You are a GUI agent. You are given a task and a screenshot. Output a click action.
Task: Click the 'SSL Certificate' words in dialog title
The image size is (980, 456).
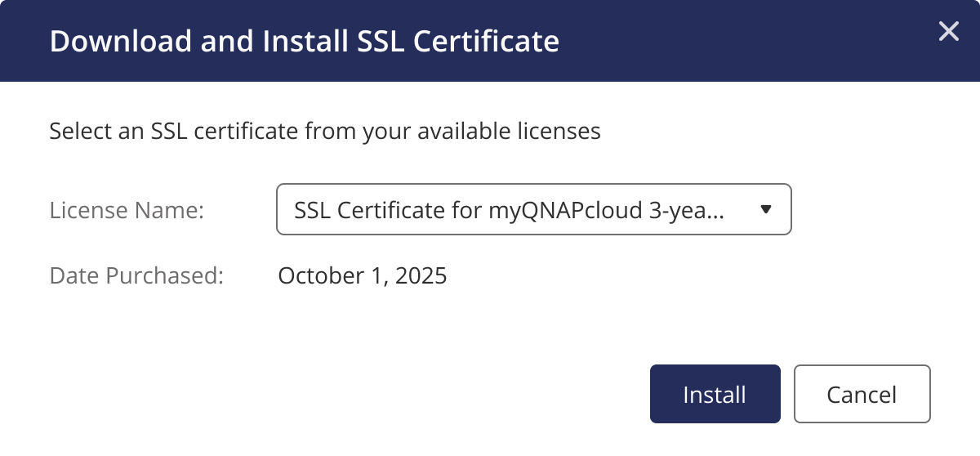click(459, 41)
